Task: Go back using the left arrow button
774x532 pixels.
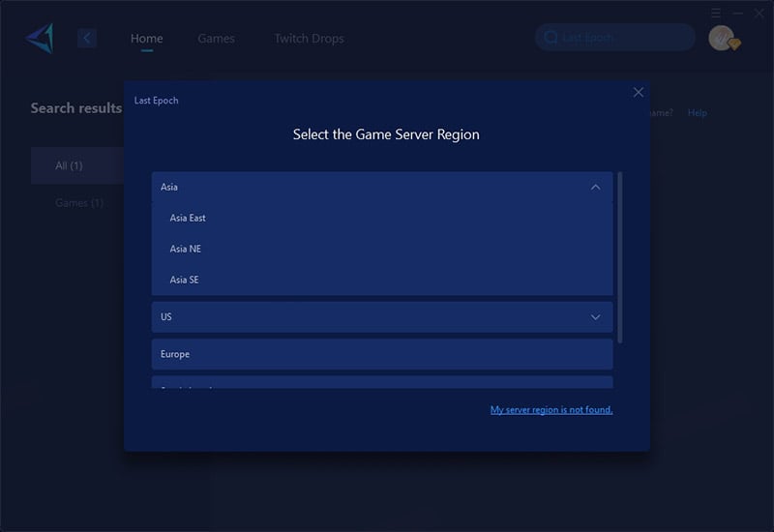Action: pyautogui.click(x=87, y=38)
